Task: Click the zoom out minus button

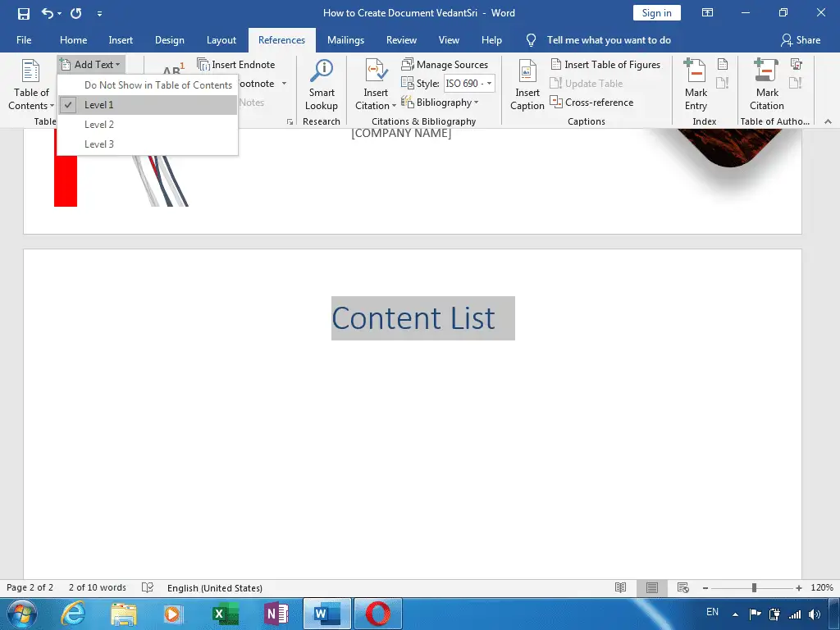Action: click(705, 588)
